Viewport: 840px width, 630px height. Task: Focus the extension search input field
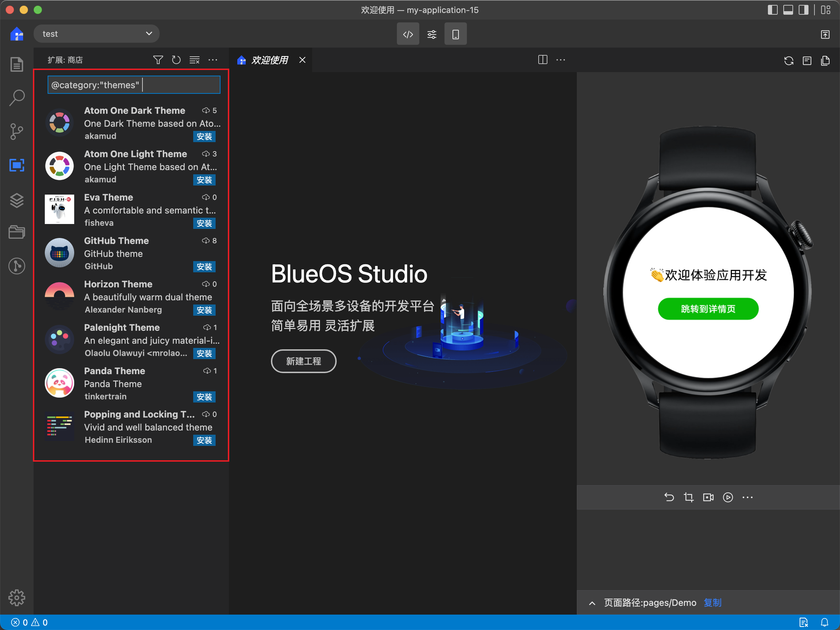click(134, 85)
